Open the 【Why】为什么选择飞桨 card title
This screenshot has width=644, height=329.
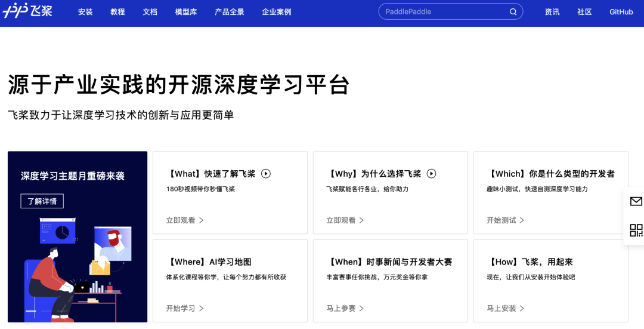[374, 174]
